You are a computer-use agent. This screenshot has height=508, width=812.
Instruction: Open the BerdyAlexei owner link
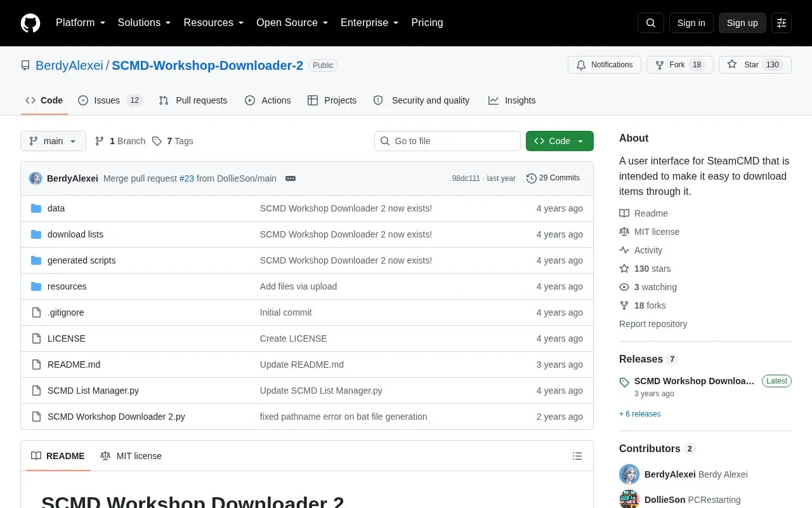point(69,65)
